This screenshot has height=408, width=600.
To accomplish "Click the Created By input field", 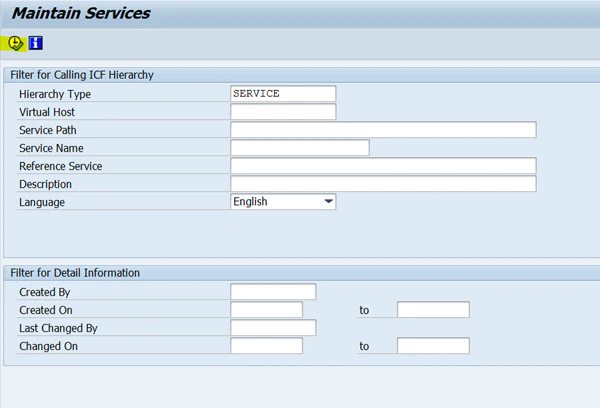I will click(x=273, y=292).
